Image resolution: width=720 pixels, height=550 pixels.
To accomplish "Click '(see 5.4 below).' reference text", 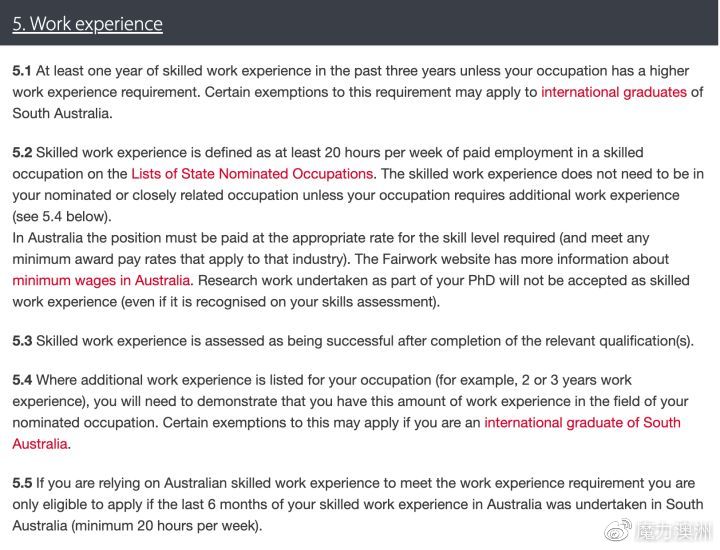I will [62, 216].
